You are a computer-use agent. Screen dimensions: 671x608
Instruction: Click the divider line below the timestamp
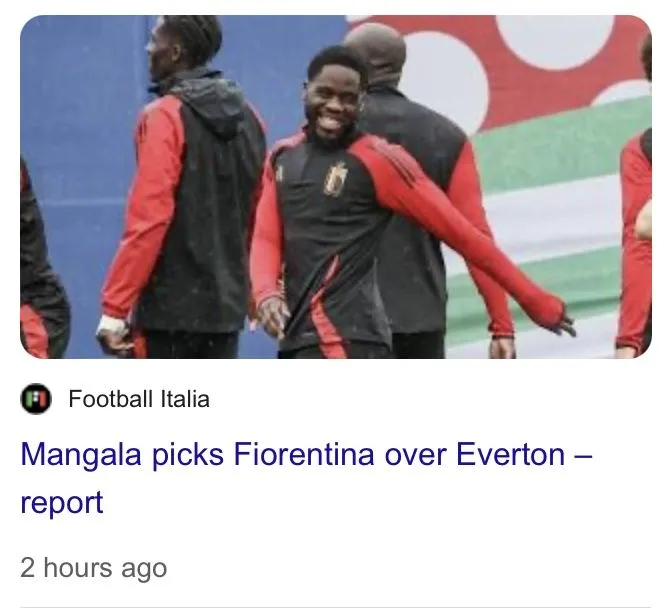[x=335, y=606]
